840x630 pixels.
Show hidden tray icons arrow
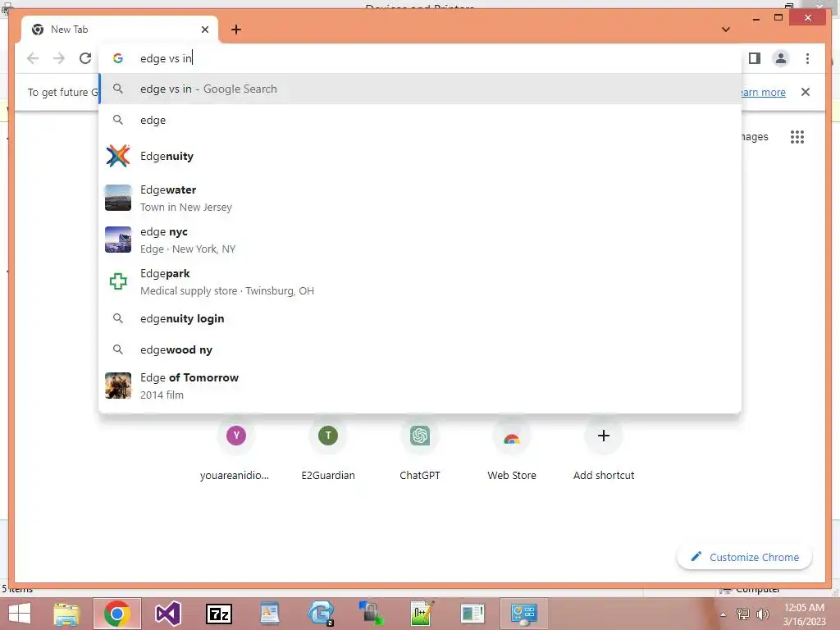coord(724,614)
